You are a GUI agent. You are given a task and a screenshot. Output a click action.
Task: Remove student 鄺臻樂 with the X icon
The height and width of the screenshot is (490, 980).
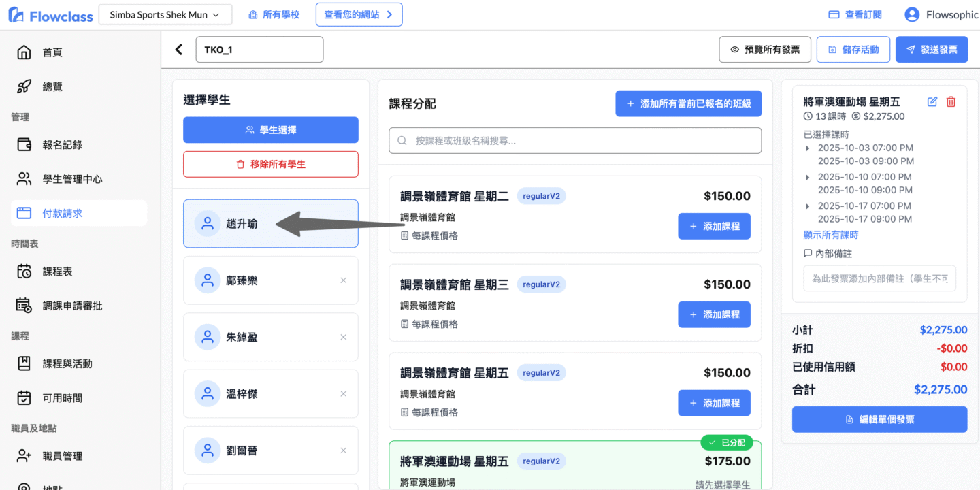(343, 280)
